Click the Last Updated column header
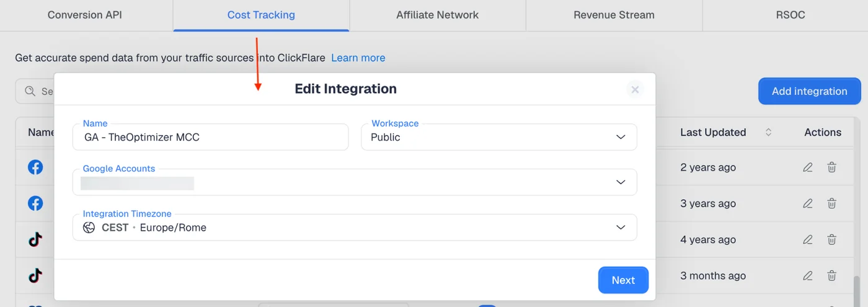The image size is (868, 307). (x=713, y=132)
